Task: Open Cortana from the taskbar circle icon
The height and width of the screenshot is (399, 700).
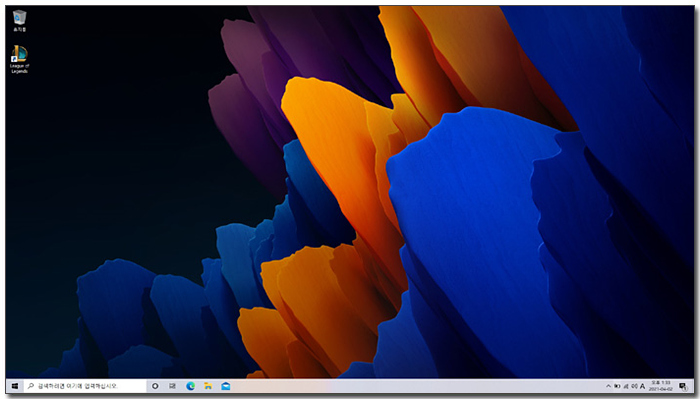Action: click(155, 386)
